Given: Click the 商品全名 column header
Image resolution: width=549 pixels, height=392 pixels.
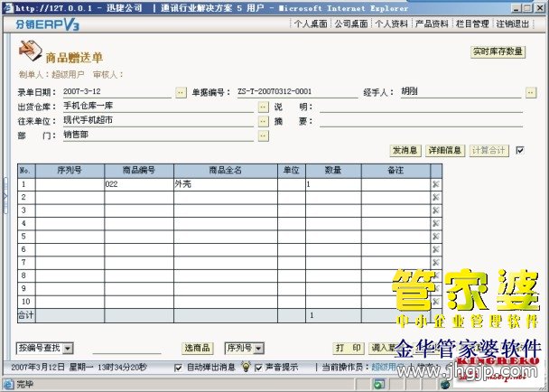Looking at the screenshot, I should click(226, 171).
